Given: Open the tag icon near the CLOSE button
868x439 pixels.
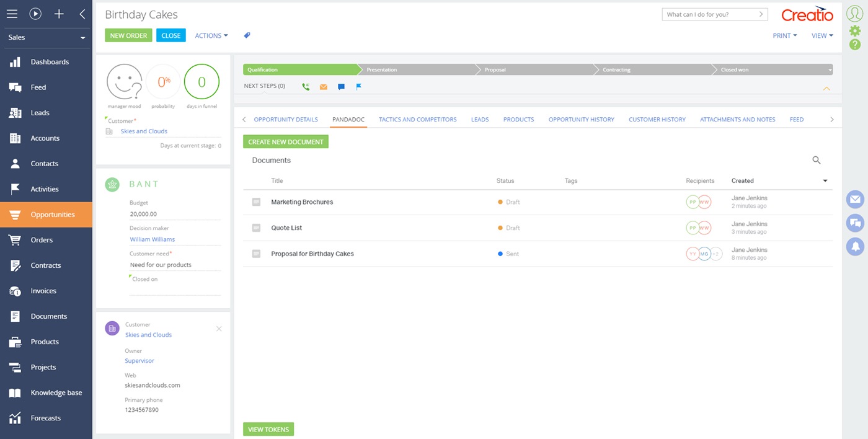Looking at the screenshot, I should (247, 35).
